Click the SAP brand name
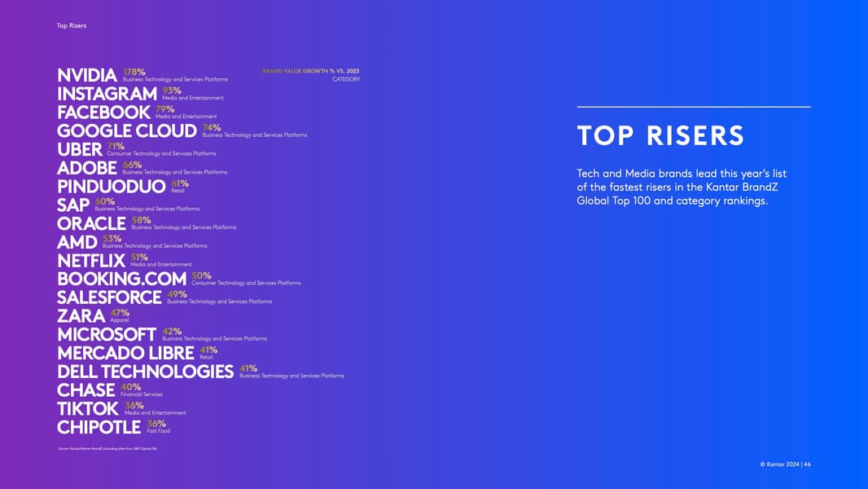The height and width of the screenshot is (489, 868). [73, 205]
